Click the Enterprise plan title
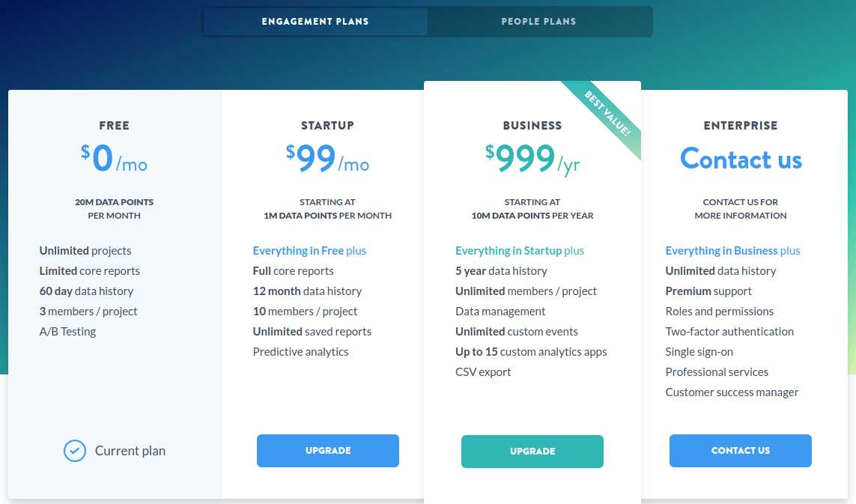 point(740,126)
